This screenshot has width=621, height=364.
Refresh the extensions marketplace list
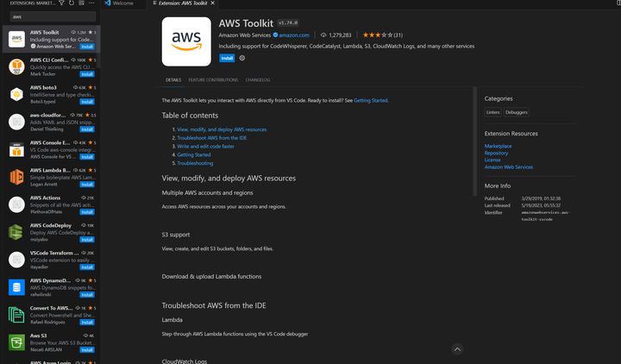(72, 3)
